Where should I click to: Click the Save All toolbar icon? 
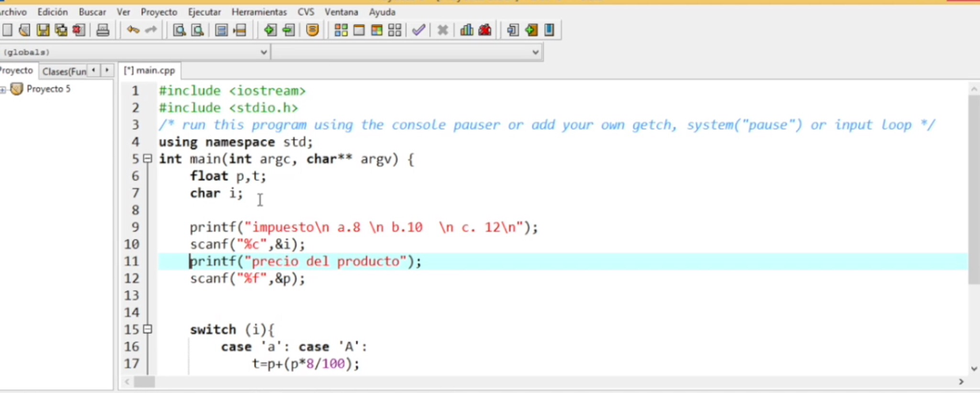tap(61, 30)
